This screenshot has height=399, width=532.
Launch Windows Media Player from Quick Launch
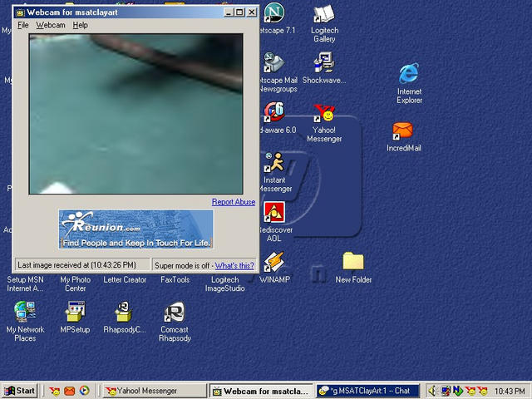point(84,391)
